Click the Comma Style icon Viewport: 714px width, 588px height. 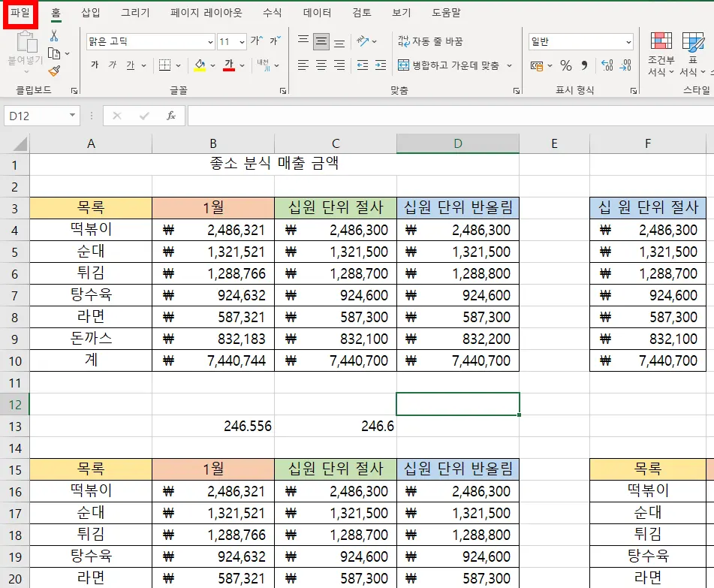(x=584, y=65)
